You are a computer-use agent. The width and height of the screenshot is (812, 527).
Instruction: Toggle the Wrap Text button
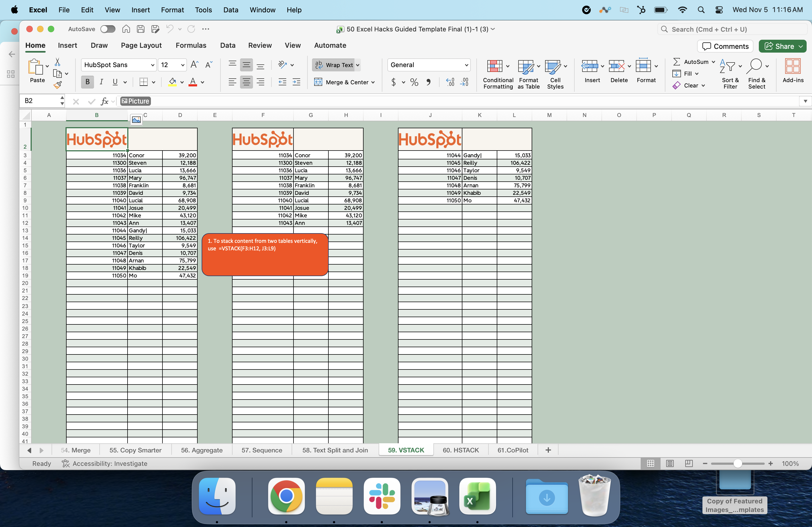point(336,65)
